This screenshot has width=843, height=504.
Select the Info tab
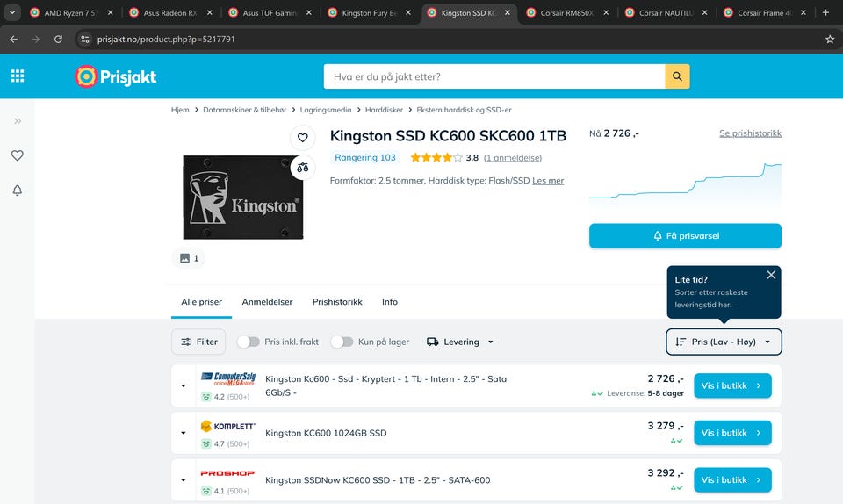pos(390,302)
